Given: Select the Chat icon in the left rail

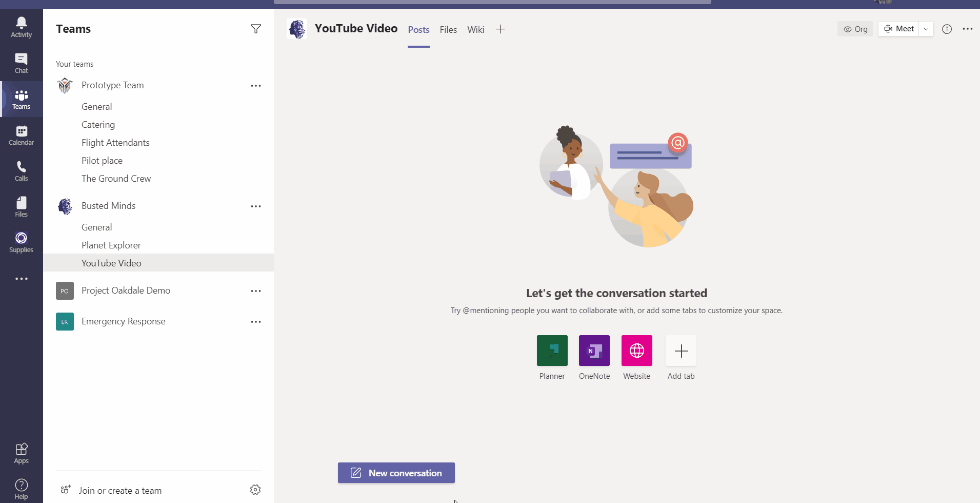Looking at the screenshot, I should [21, 63].
